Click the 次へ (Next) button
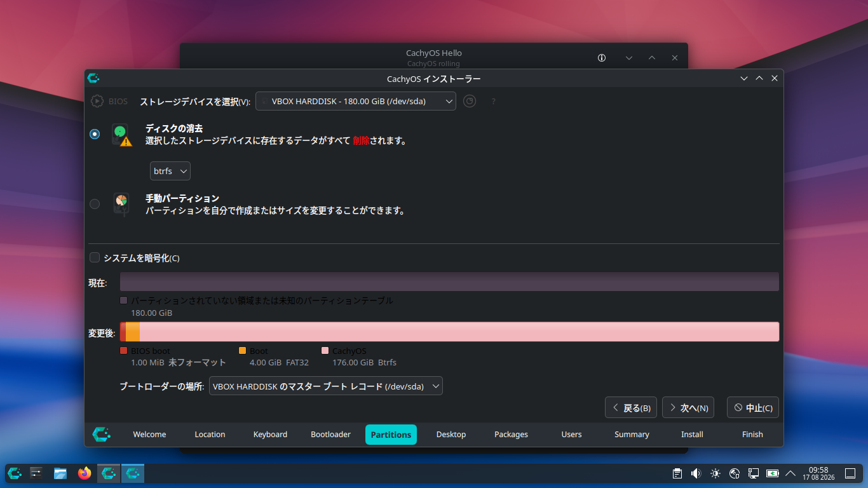This screenshot has height=488, width=868. pyautogui.click(x=688, y=408)
